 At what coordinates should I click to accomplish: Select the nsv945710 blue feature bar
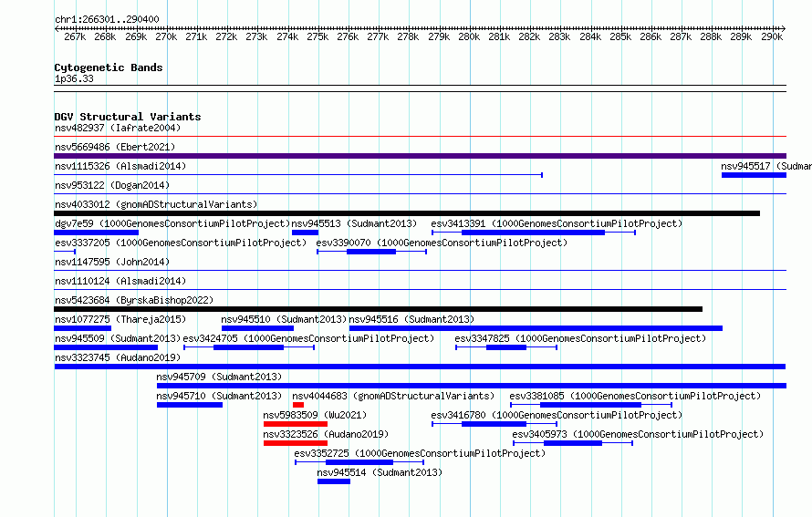pyautogui.click(x=190, y=405)
